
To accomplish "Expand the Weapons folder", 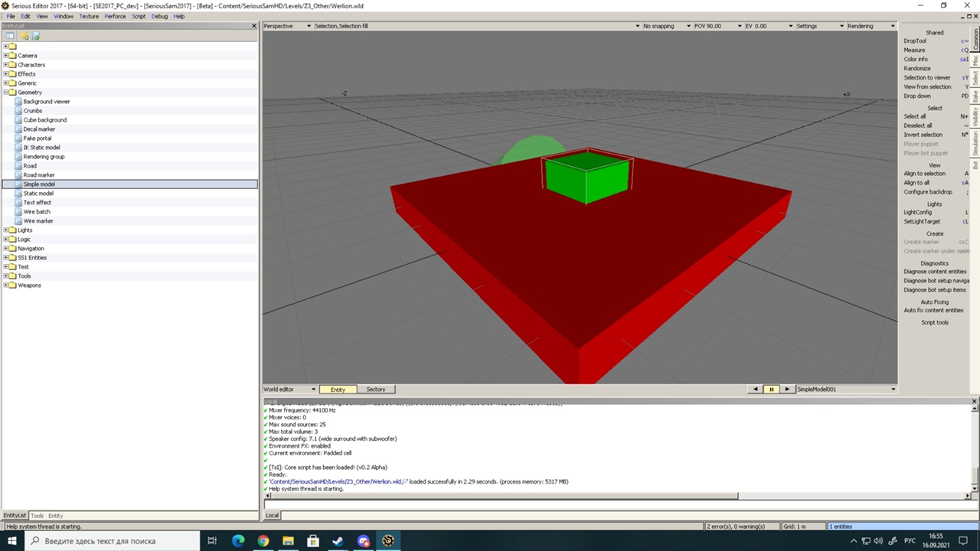I will [6, 285].
